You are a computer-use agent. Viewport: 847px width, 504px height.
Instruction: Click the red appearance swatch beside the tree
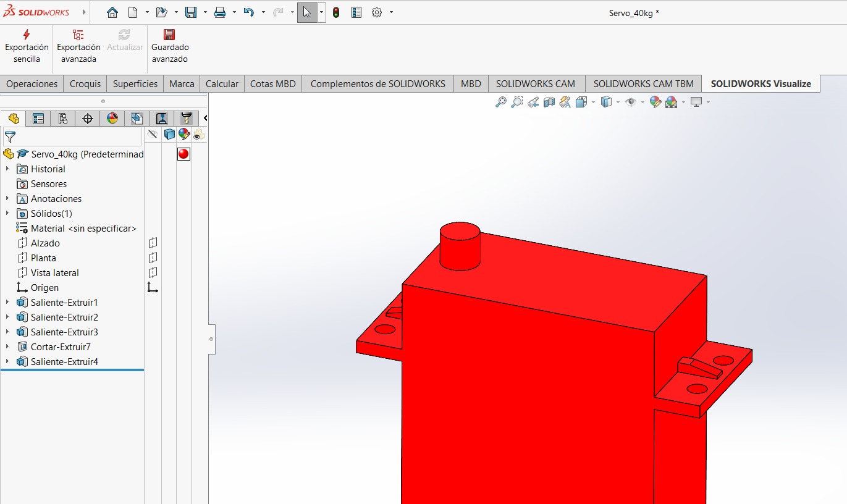(183, 154)
